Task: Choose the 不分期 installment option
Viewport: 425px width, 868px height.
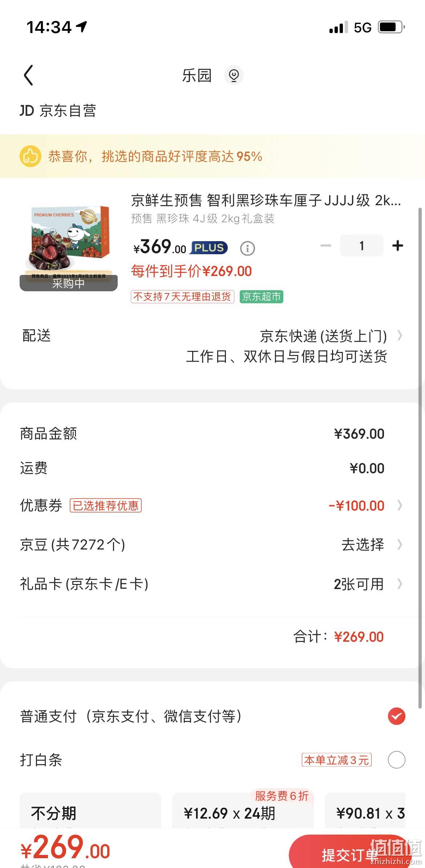Action: [90, 811]
